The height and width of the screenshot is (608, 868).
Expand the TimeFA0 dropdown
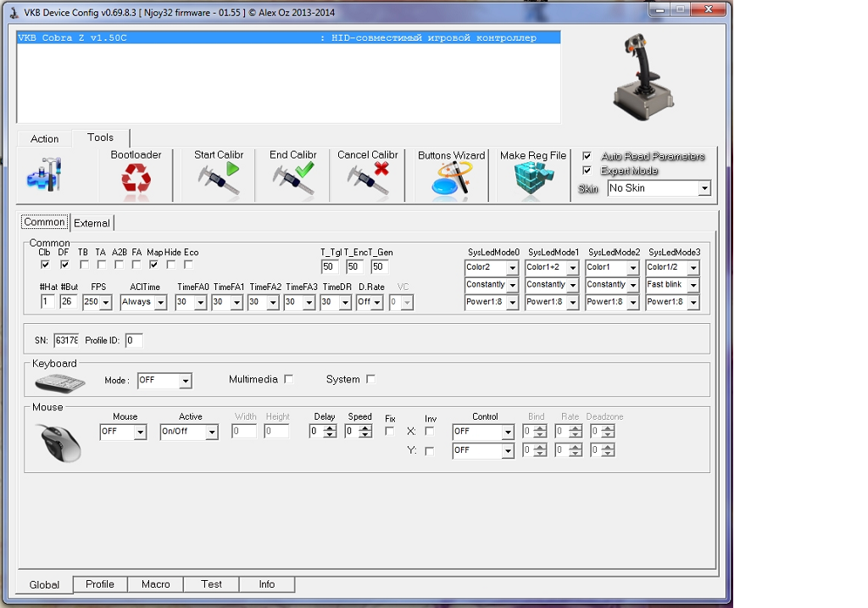coord(201,303)
